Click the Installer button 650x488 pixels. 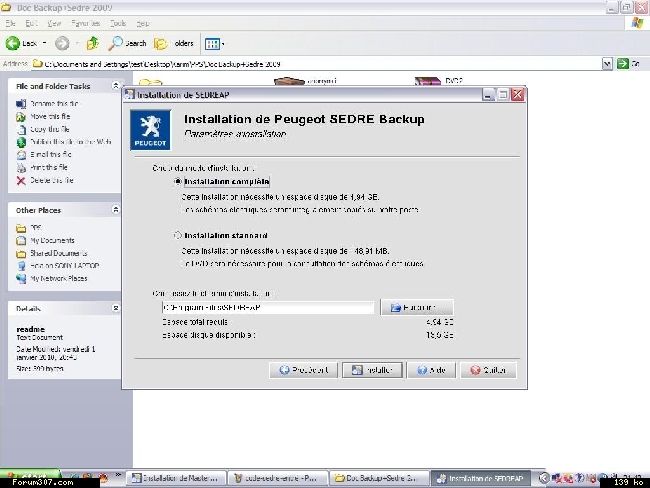click(372, 370)
